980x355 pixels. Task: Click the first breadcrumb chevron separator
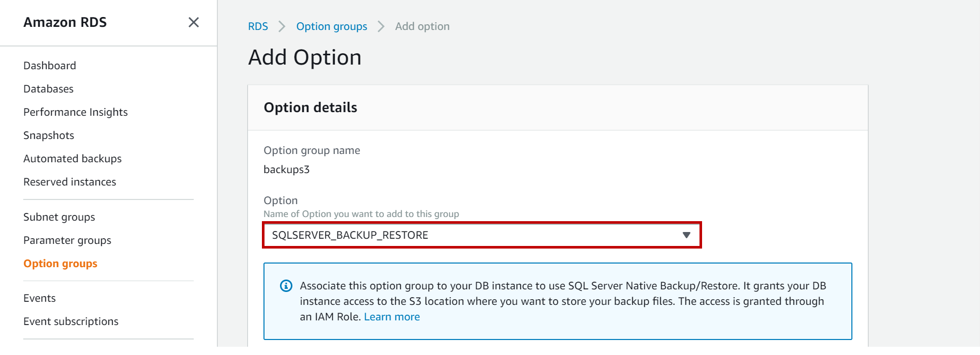(x=282, y=26)
